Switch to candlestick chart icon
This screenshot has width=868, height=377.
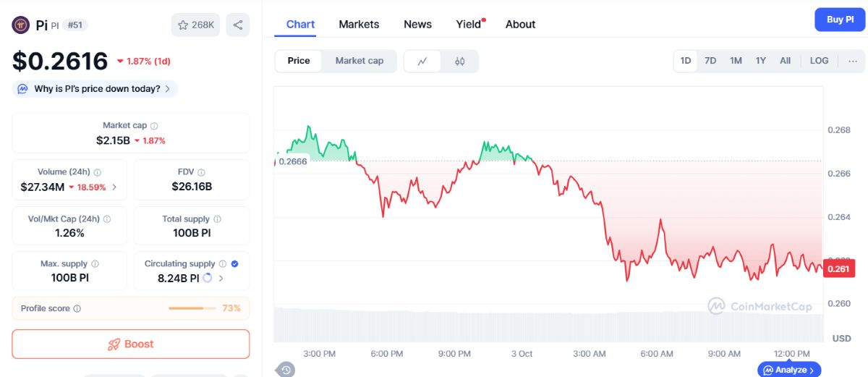tap(459, 62)
